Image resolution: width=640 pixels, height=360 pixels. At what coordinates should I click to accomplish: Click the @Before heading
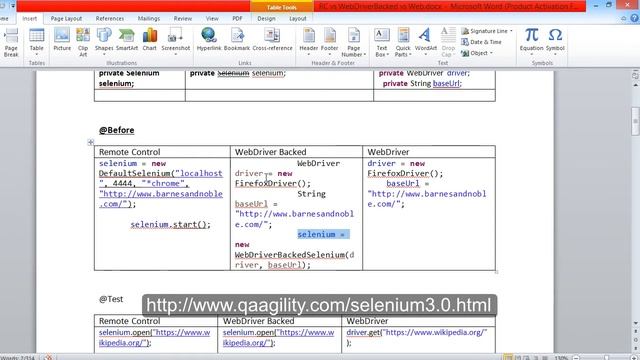117,130
